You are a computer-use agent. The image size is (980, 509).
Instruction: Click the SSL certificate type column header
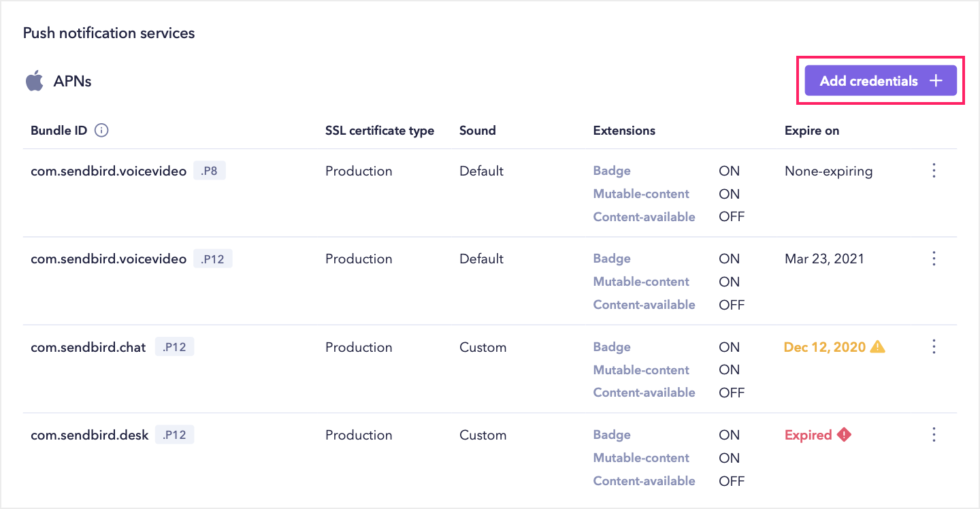pos(379,131)
